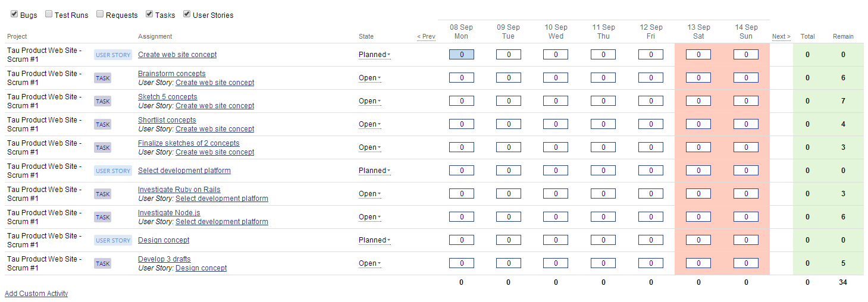
Task: Open the Shortlist concepts task link
Action: click(x=167, y=120)
